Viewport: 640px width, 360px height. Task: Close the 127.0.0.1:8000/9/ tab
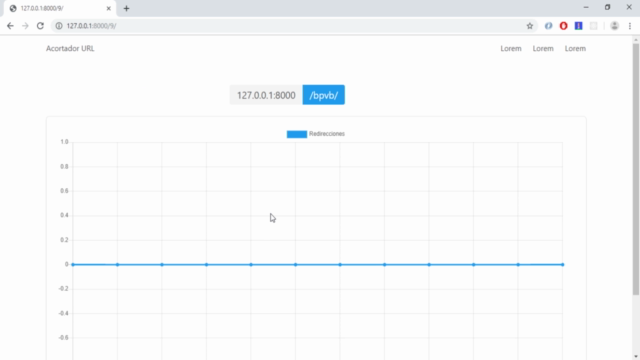[x=109, y=8]
